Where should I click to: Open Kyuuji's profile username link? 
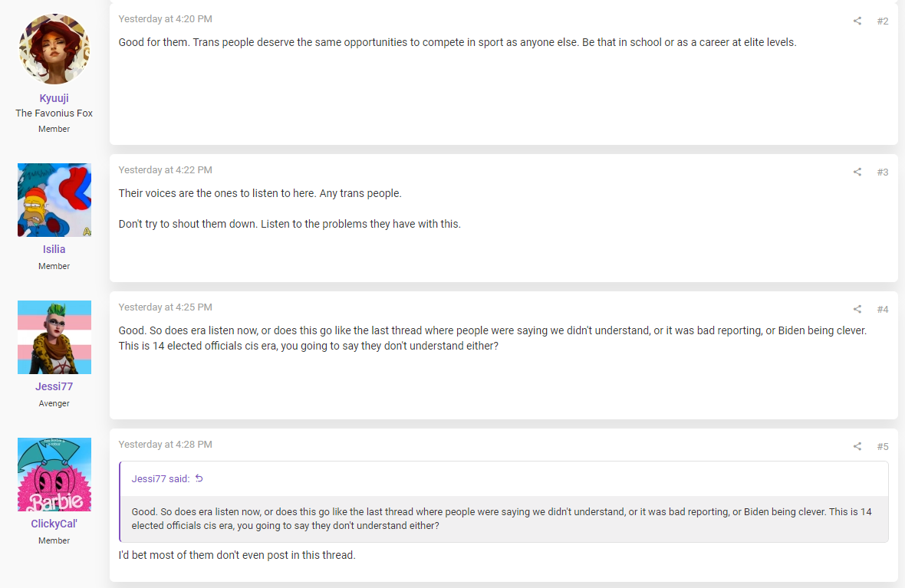coord(54,98)
